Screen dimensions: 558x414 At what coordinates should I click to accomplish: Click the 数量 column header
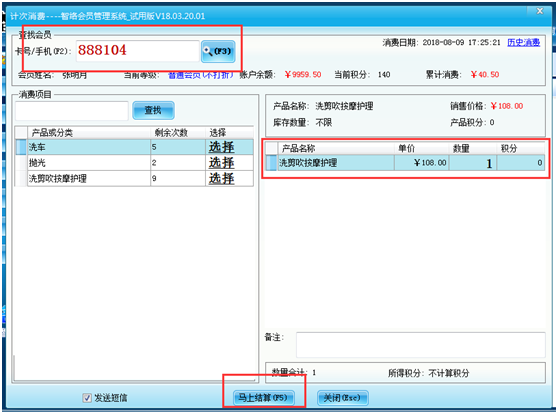coord(473,148)
